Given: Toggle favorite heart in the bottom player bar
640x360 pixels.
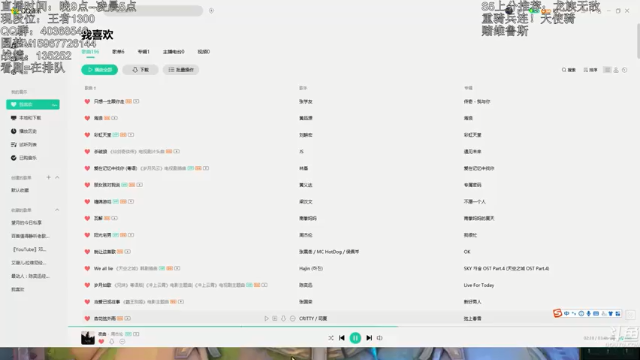Looking at the screenshot, I should 101,342.
